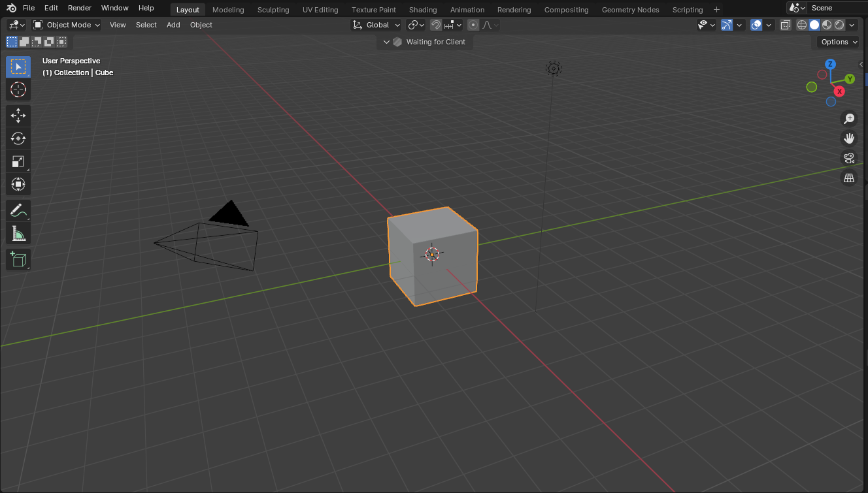Open the Window menu
This screenshot has height=493, width=868.
(115, 8)
